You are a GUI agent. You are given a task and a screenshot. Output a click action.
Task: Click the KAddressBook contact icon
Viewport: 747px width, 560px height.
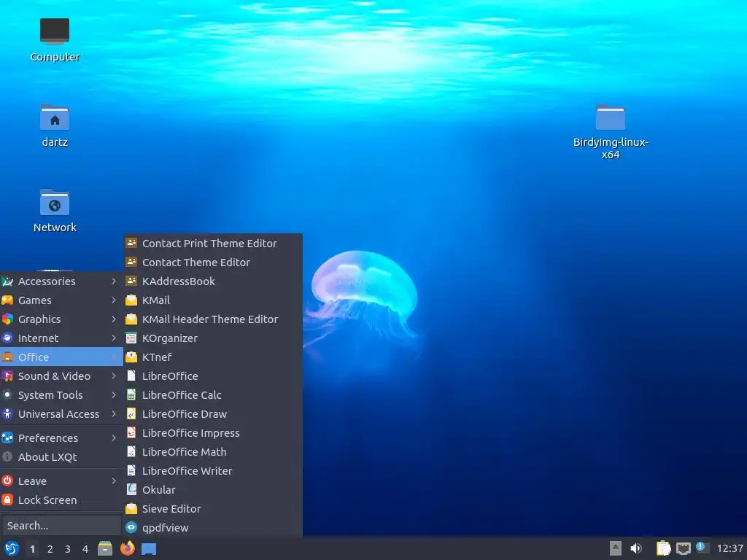click(131, 281)
